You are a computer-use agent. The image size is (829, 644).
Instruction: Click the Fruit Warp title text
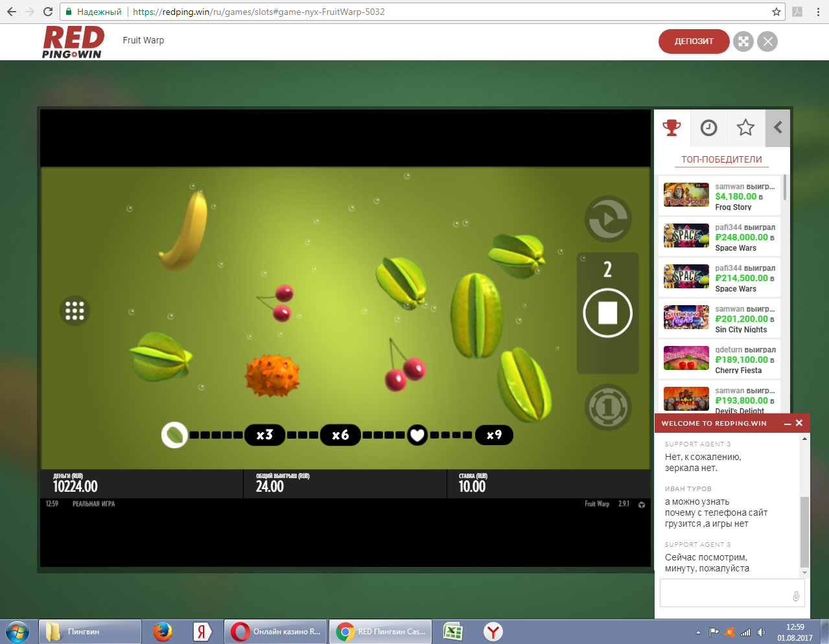pos(143,40)
